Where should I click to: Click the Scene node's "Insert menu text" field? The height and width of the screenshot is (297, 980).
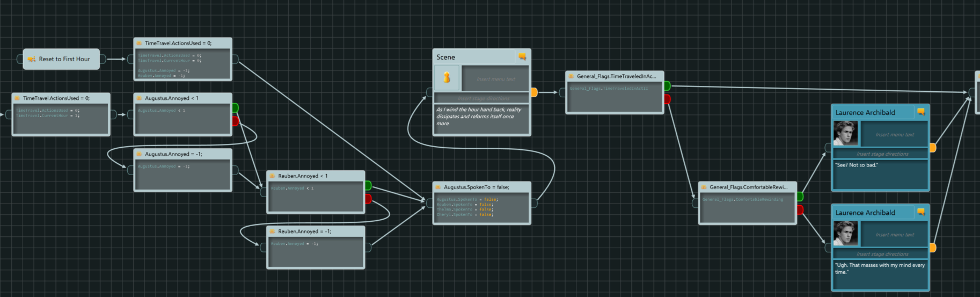[495, 79]
